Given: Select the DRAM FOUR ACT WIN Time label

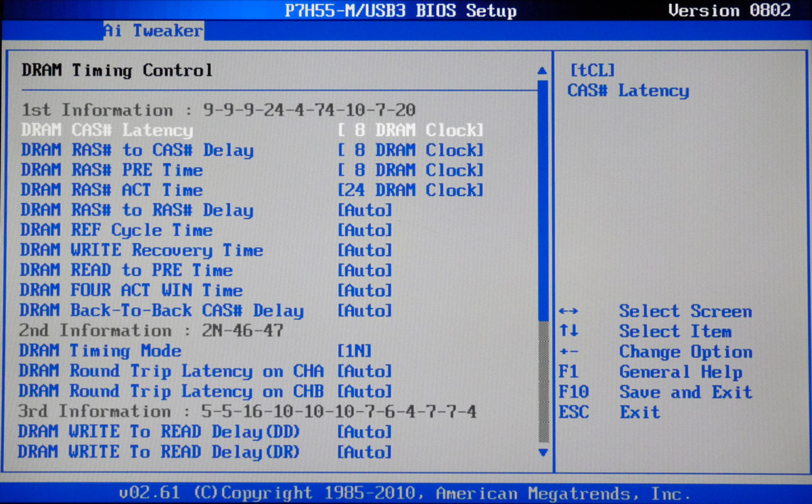Looking at the screenshot, I should 131,290.
